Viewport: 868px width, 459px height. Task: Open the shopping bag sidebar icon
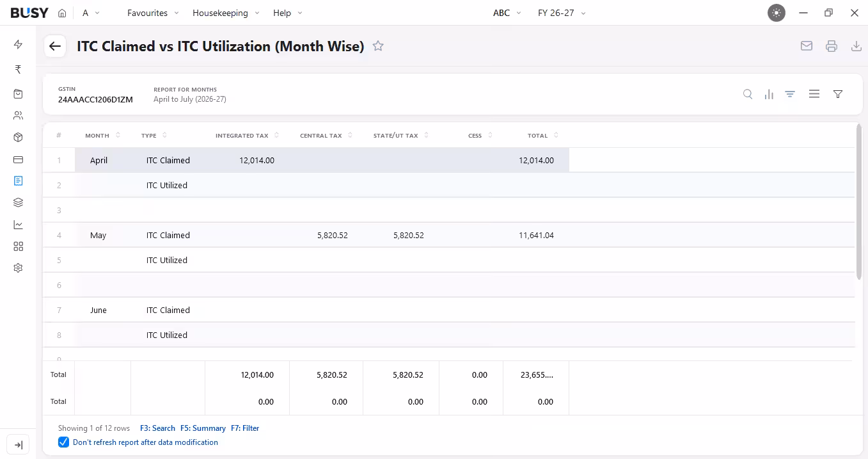[x=18, y=94]
